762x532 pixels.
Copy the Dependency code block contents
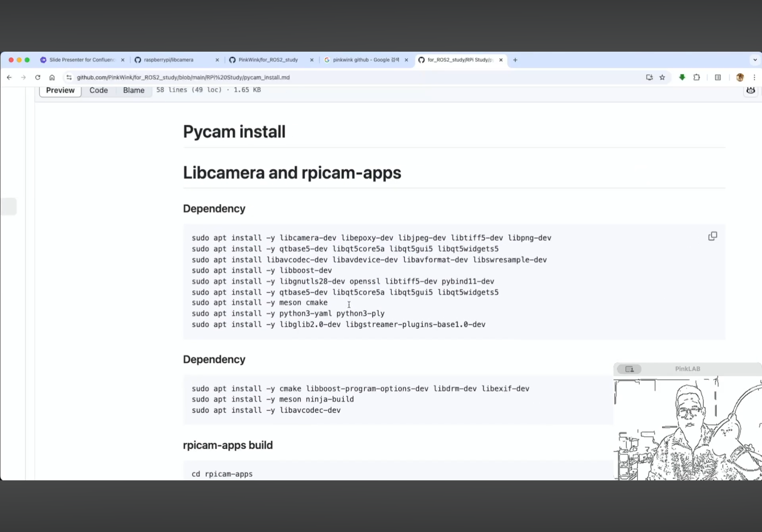pyautogui.click(x=712, y=236)
